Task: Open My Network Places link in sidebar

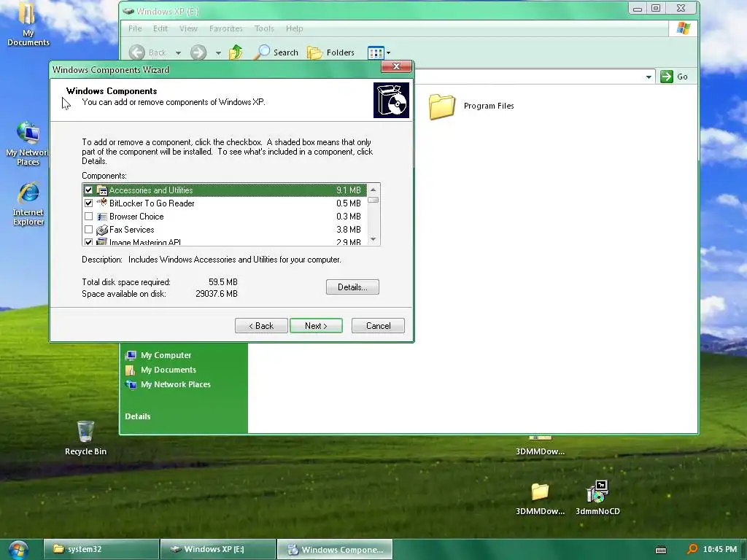Action: click(x=175, y=384)
